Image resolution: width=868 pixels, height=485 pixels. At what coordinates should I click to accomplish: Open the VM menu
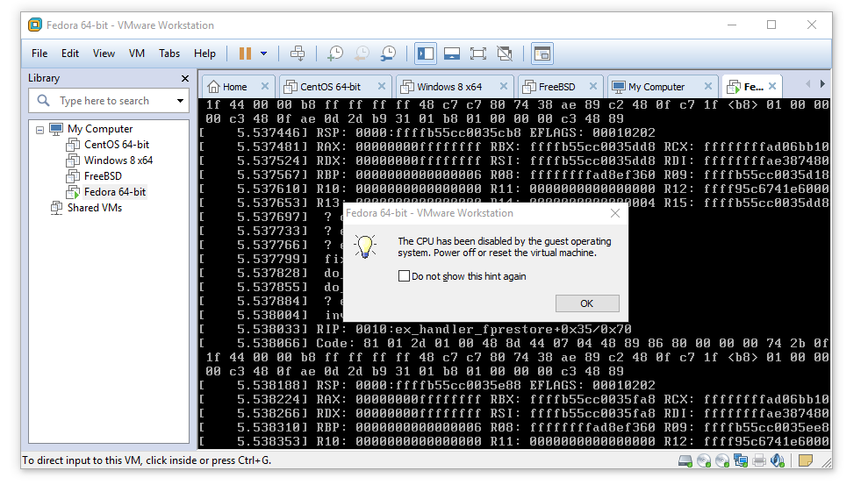[x=137, y=53]
